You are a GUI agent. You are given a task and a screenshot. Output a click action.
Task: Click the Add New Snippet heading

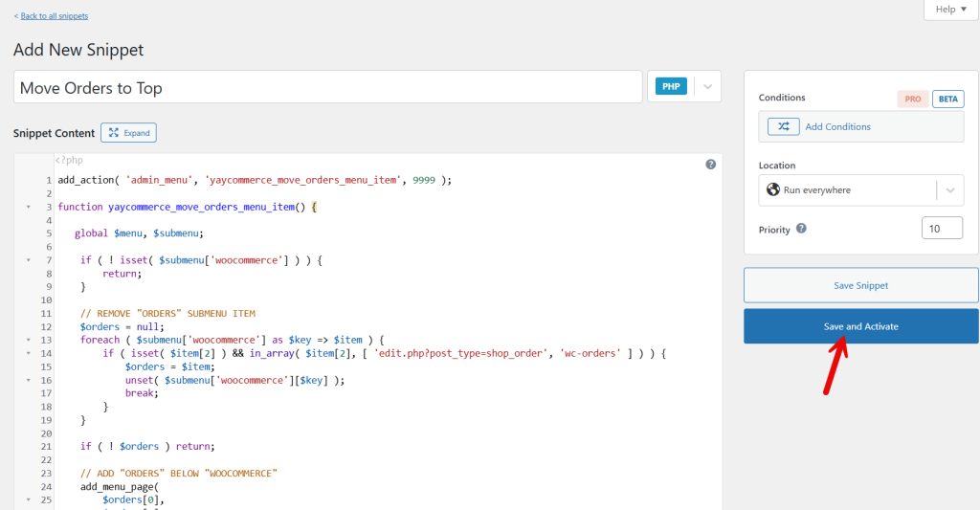pos(78,50)
